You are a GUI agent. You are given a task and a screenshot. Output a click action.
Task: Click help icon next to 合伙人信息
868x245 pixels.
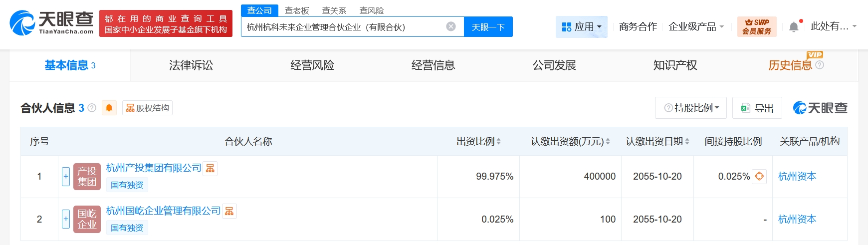click(92, 108)
